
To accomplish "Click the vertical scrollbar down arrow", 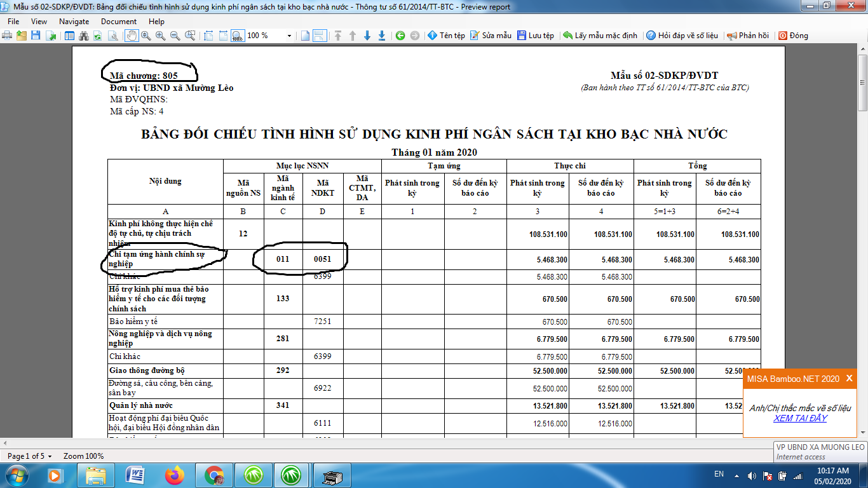I will (x=862, y=432).
